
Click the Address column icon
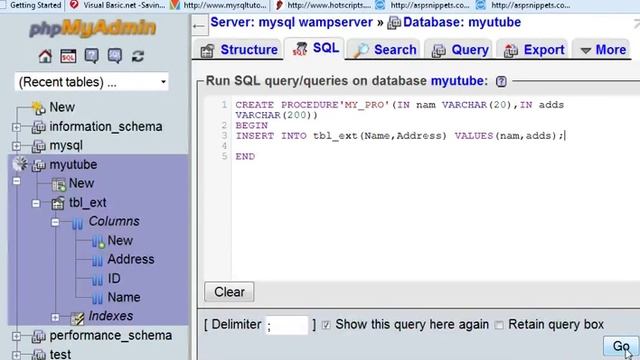point(97,260)
